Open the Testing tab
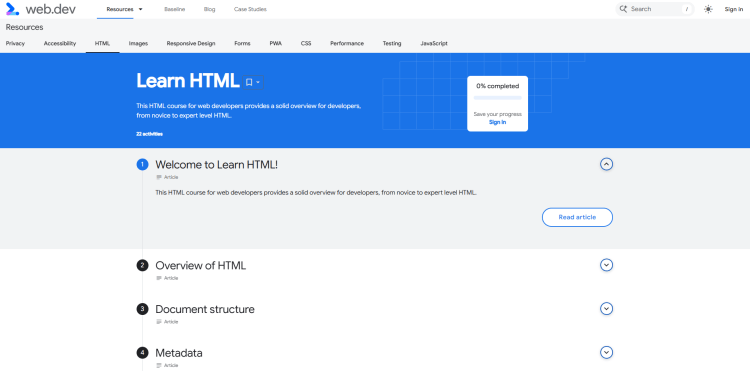This screenshot has width=750, height=371. 392,44
